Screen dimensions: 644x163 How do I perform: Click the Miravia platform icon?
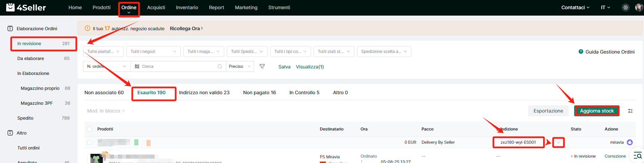click(x=630, y=142)
